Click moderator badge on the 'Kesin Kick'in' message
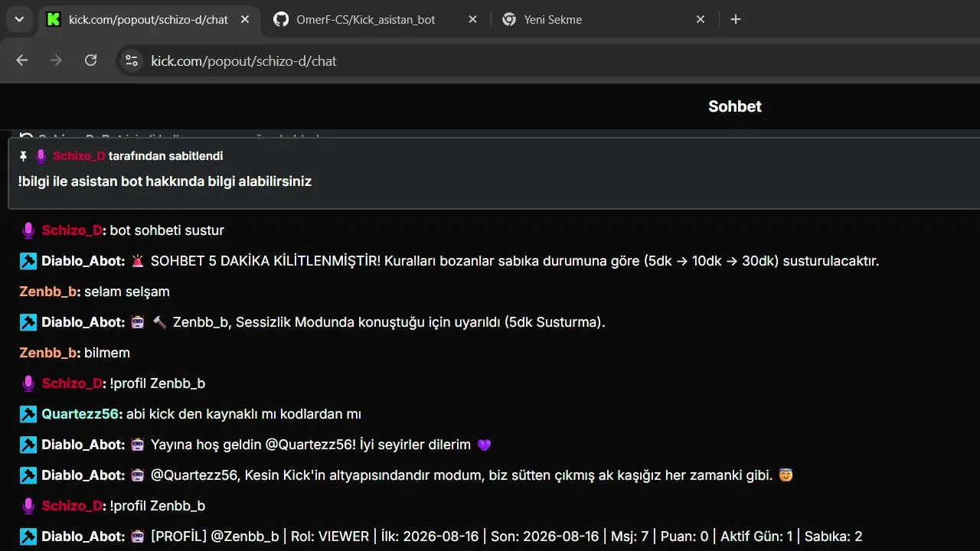The image size is (980, 551). point(28,475)
